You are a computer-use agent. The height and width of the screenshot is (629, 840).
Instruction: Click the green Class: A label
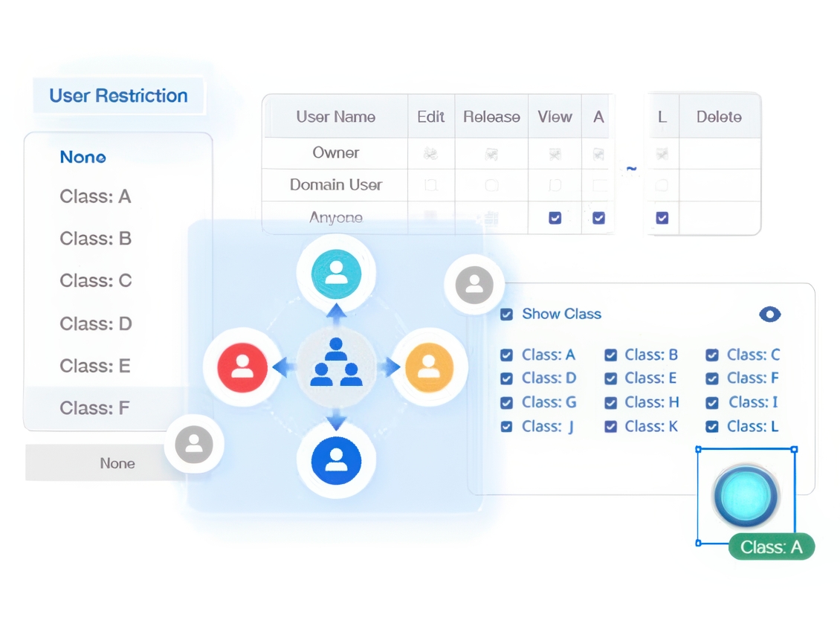pos(771,547)
